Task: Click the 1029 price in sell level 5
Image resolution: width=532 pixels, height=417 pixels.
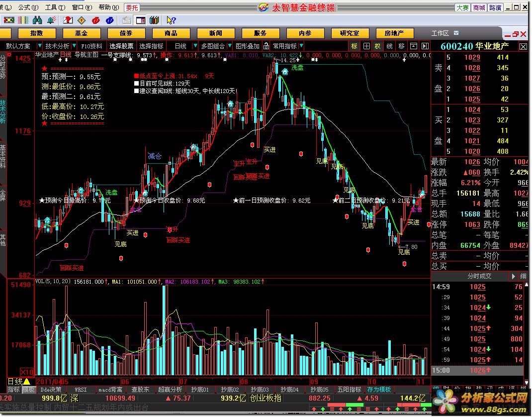Action: click(472, 57)
